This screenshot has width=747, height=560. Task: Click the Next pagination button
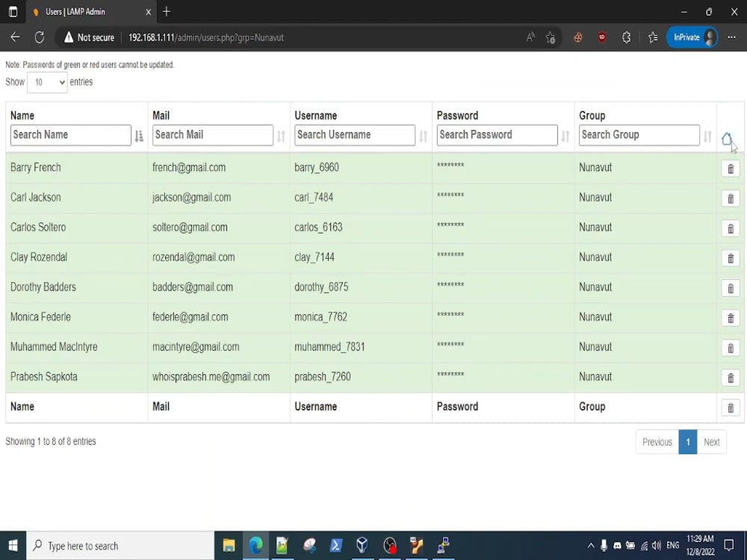click(711, 441)
